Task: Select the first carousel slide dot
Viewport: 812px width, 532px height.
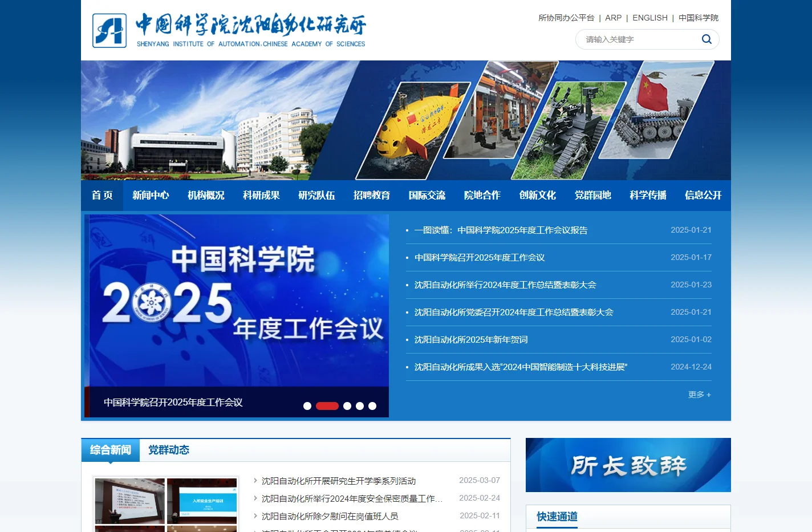Action: pos(307,406)
